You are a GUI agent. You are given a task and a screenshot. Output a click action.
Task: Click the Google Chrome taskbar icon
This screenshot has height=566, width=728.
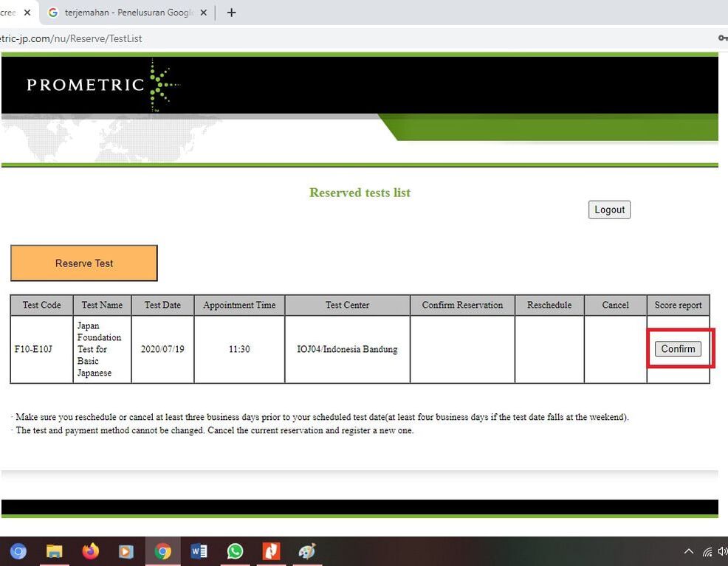point(162,551)
